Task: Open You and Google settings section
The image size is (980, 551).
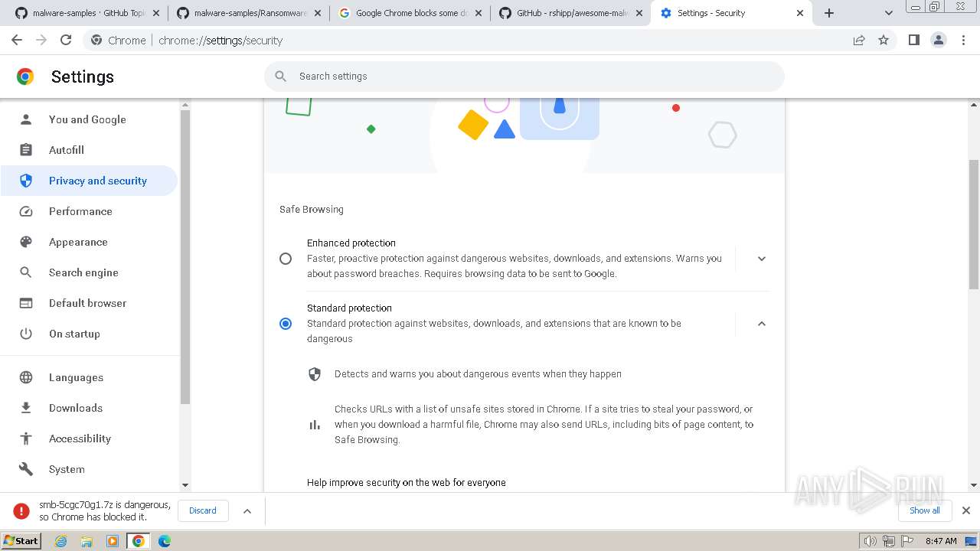Action: pyautogui.click(x=89, y=119)
